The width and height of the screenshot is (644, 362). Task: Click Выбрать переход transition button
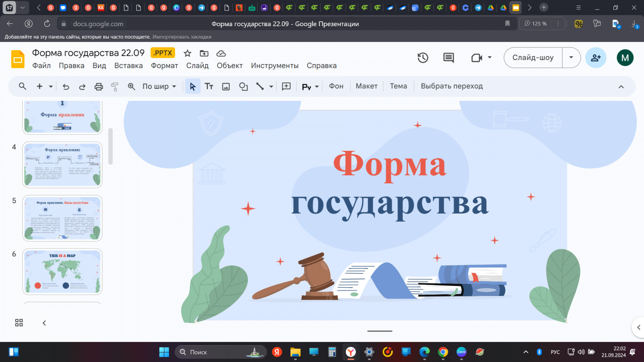[x=452, y=86]
